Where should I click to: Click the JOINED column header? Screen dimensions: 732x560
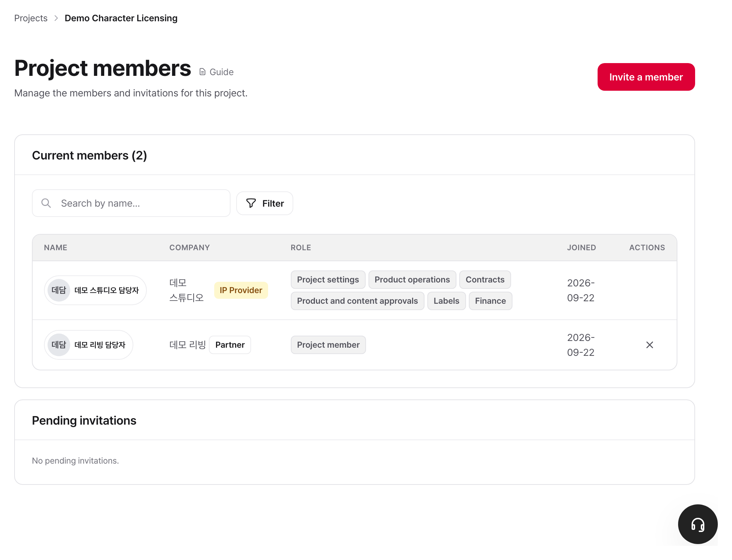click(582, 248)
